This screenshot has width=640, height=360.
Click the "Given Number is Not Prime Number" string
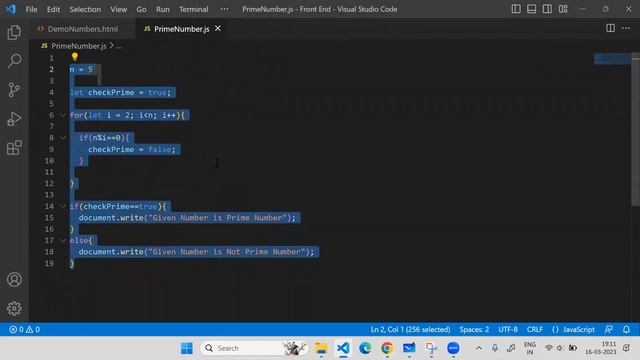tap(227, 252)
